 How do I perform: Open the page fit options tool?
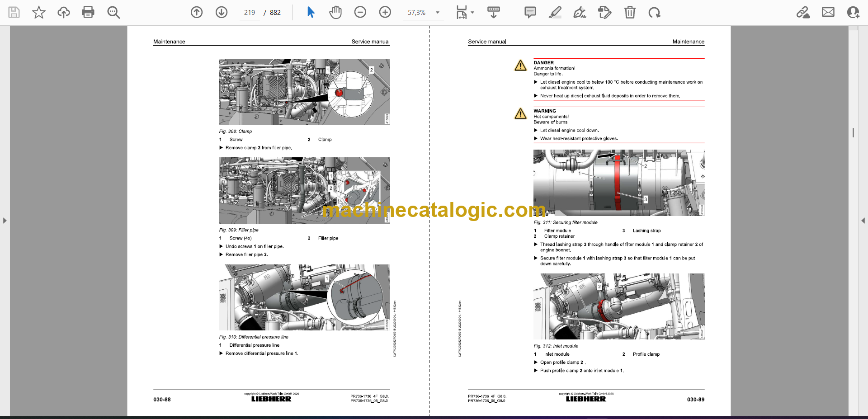[462, 12]
